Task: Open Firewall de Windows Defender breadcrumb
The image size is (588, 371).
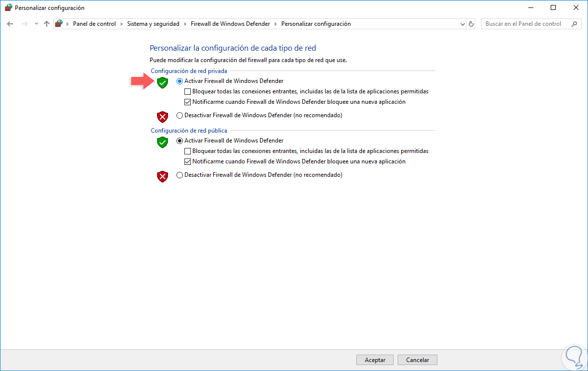Action: point(230,24)
